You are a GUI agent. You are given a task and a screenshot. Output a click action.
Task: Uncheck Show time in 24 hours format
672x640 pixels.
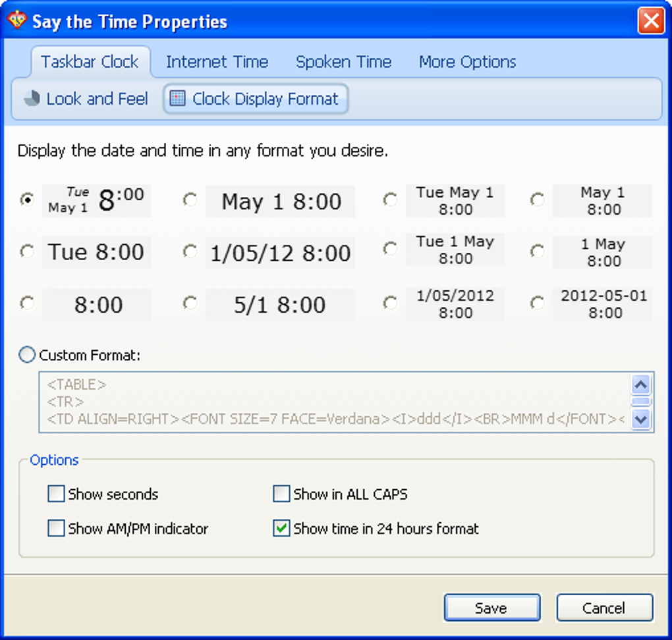pyautogui.click(x=281, y=528)
